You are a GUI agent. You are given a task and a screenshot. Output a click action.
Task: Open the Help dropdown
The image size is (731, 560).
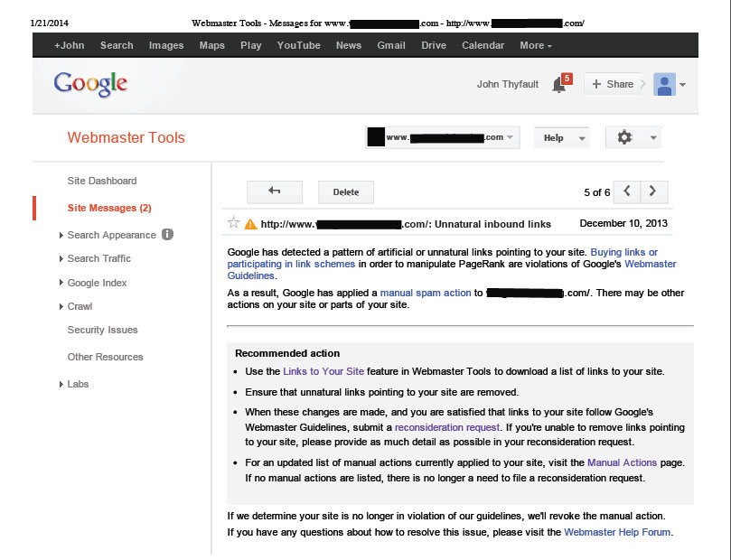click(562, 138)
